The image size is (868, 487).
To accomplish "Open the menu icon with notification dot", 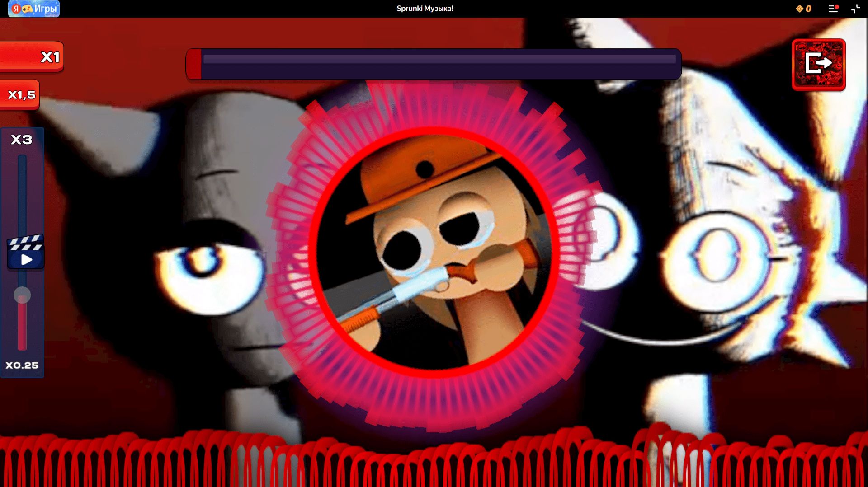I will (x=833, y=9).
